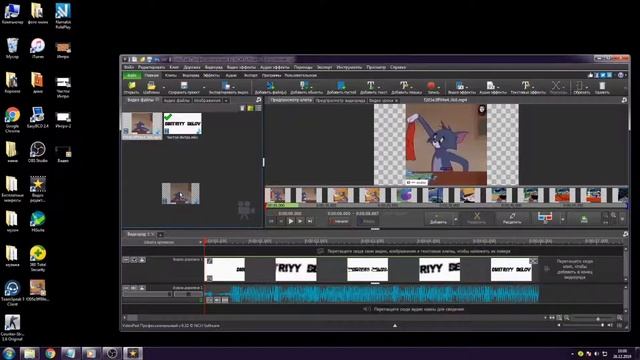The image size is (640, 360).
Task: Open the File menu in menu bar
Action: click(129, 67)
